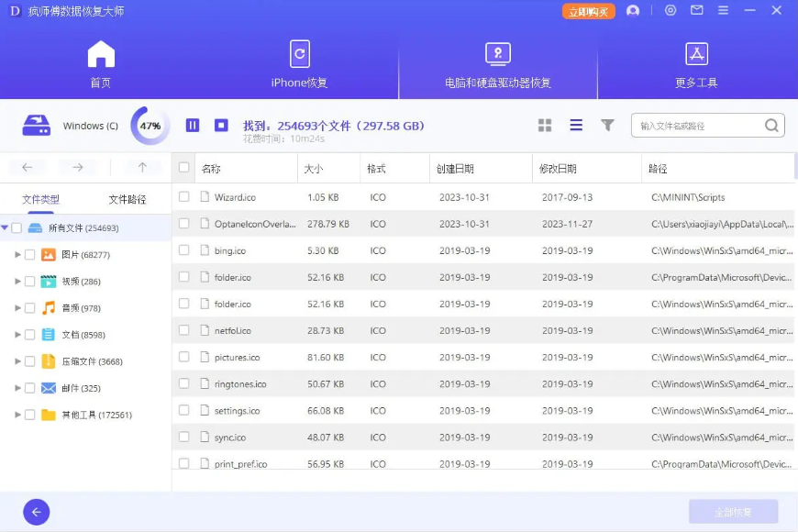Check the pictures.ico file checkbox
Image resolution: width=798 pixels, height=532 pixels.
click(183, 357)
